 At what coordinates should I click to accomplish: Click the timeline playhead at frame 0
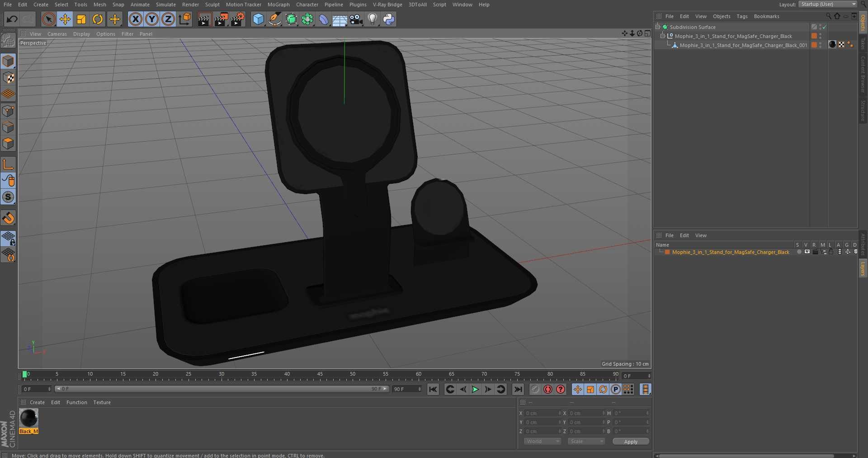pyautogui.click(x=25, y=375)
